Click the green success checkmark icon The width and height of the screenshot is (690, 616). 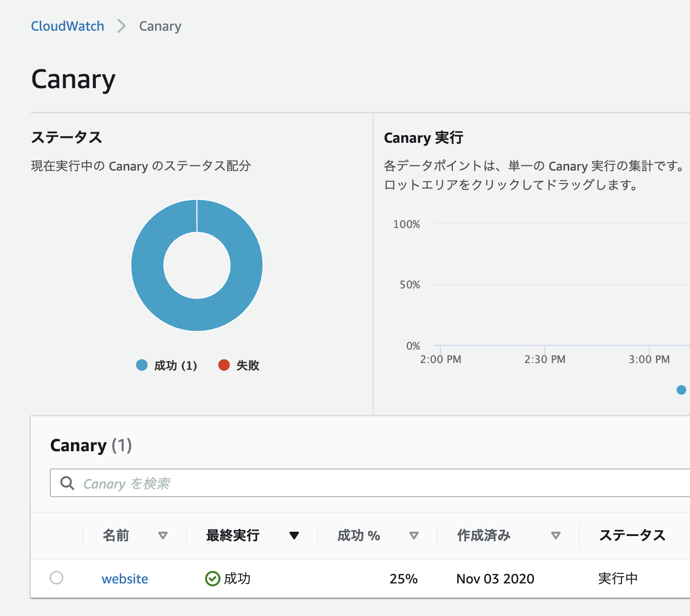pyautogui.click(x=212, y=579)
